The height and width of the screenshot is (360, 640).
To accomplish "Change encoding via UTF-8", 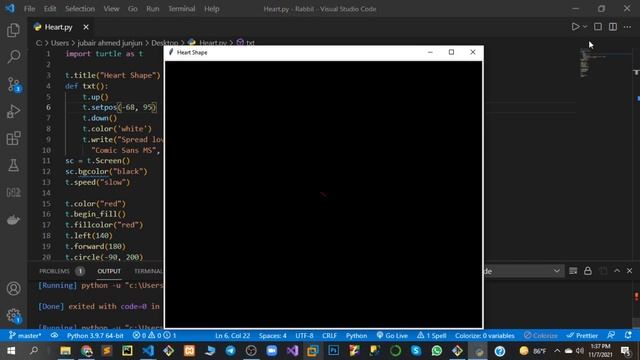I will pos(304,336).
